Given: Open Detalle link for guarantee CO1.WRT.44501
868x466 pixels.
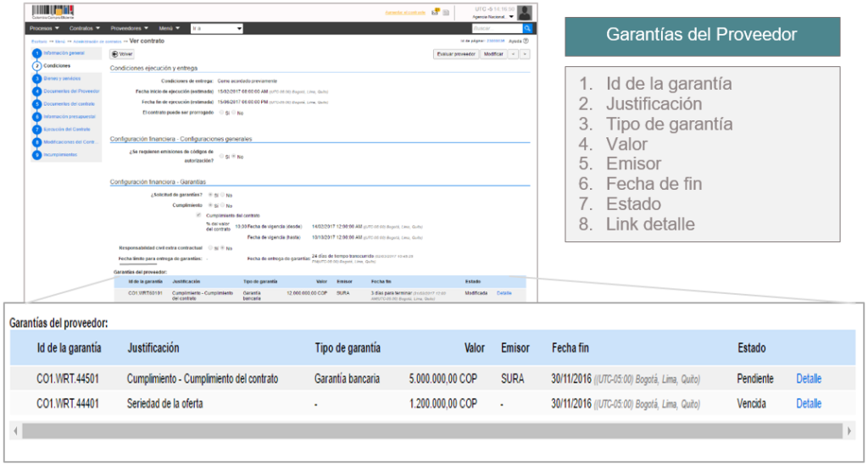Looking at the screenshot, I should (x=808, y=379).
